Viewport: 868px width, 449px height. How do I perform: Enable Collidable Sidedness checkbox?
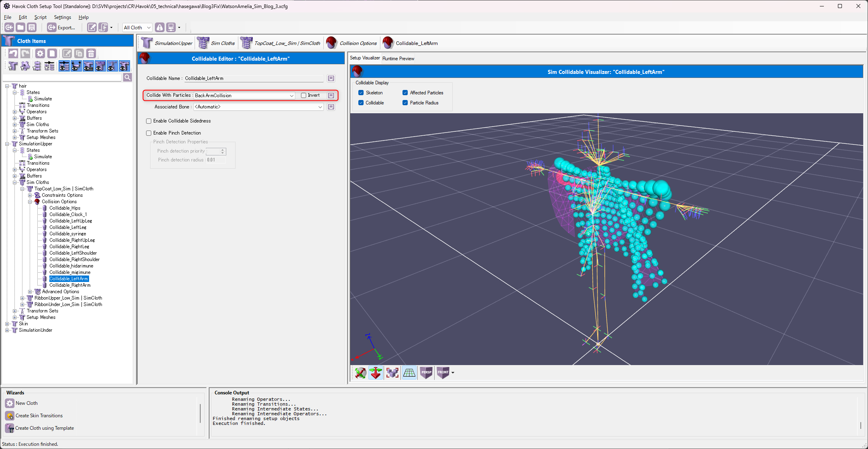tap(149, 121)
